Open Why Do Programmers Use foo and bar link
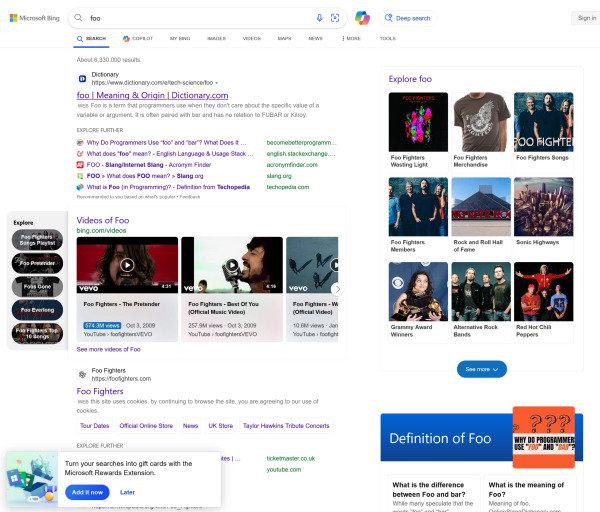The width and height of the screenshot is (600, 512). (x=166, y=143)
